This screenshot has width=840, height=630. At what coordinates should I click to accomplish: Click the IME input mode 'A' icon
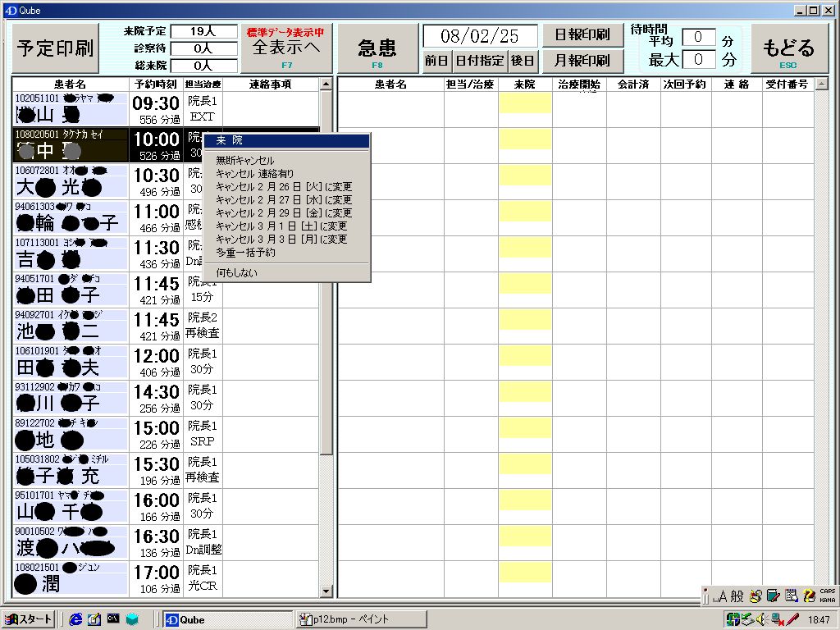(x=723, y=596)
